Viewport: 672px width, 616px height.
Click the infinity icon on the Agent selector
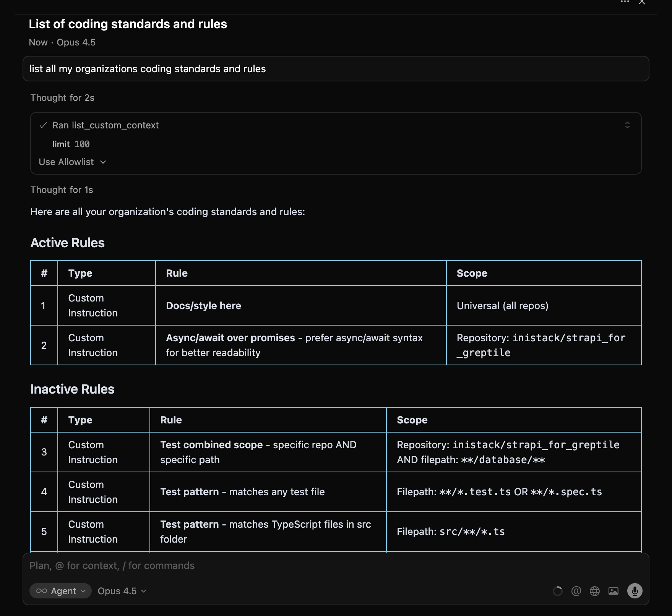(x=42, y=591)
